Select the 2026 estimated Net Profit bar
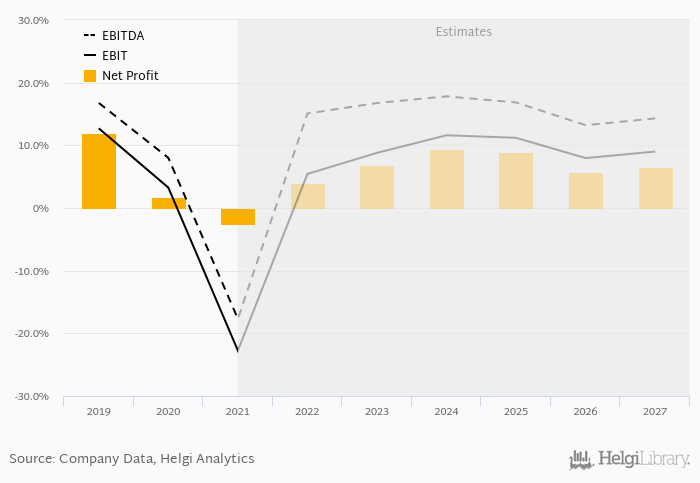 (x=586, y=191)
